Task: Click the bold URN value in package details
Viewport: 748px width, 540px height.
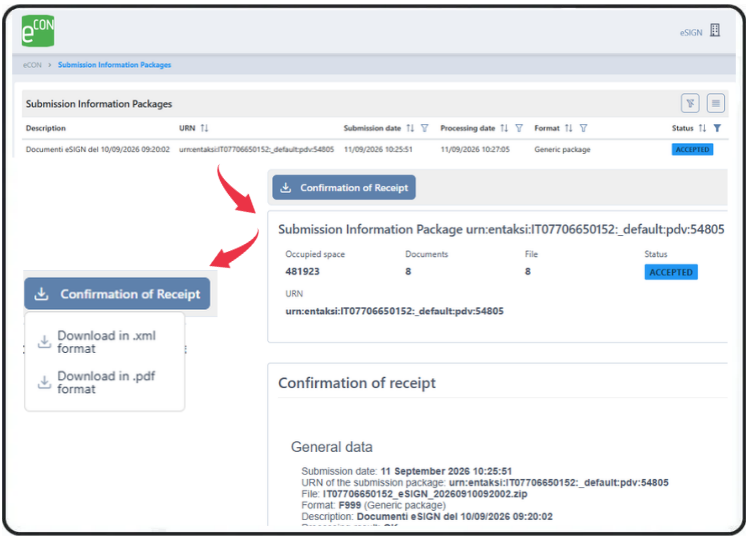Action: tap(395, 311)
